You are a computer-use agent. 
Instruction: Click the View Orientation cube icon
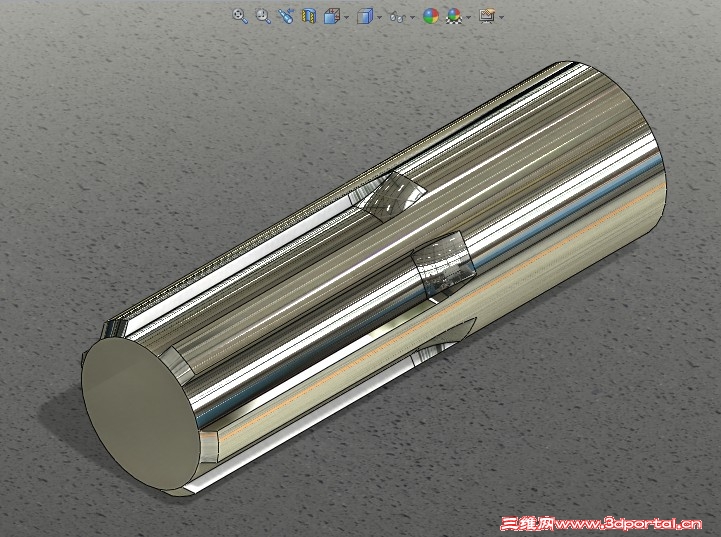[332, 17]
